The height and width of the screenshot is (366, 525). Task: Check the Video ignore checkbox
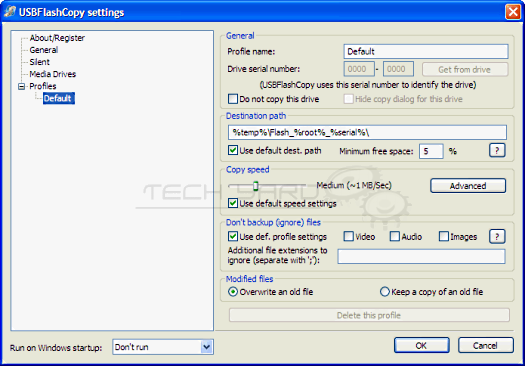pos(349,236)
